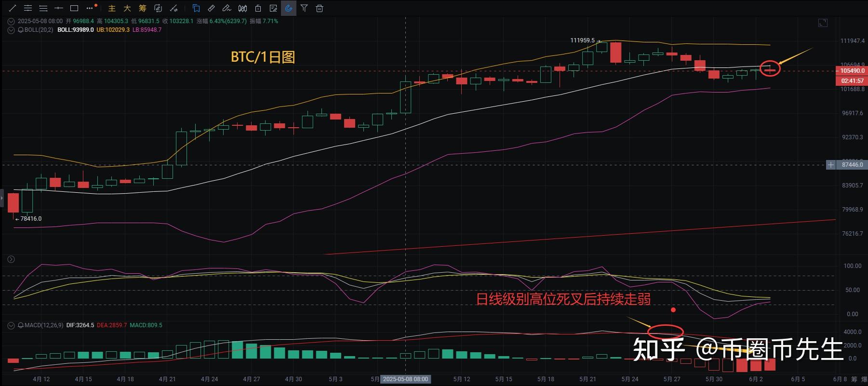Select the rectangle drawing tool

[x=74, y=8]
